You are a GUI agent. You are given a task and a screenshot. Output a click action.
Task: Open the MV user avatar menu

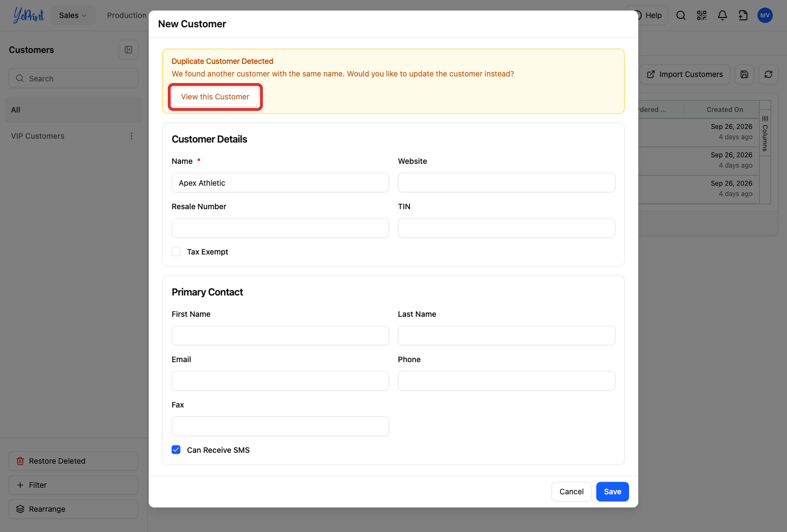click(x=765, y=15)
